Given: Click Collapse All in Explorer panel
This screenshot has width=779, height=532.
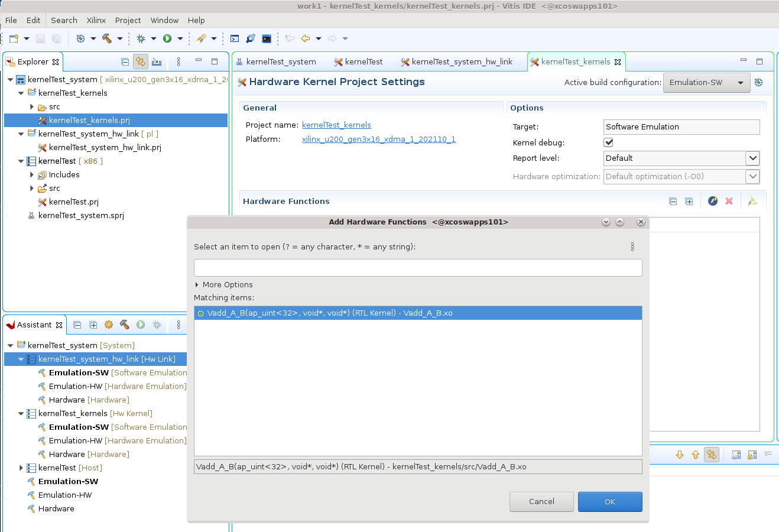Looking at the screenshot, I should (x=125, y=61).
